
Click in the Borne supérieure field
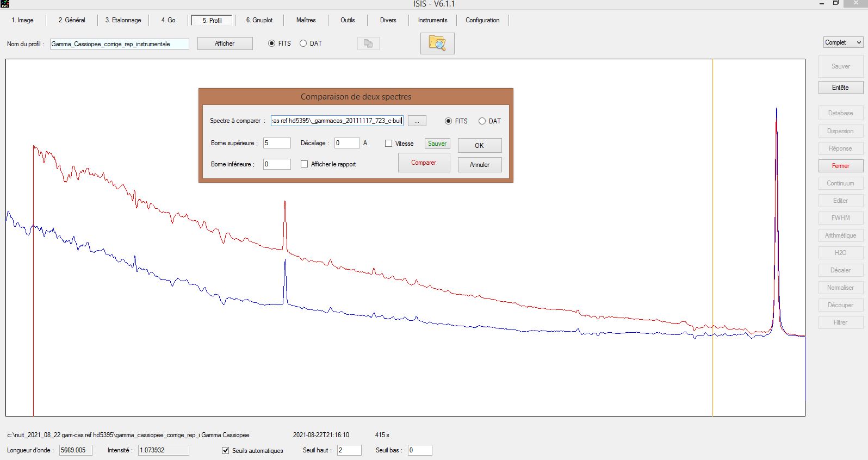point(277,143)
